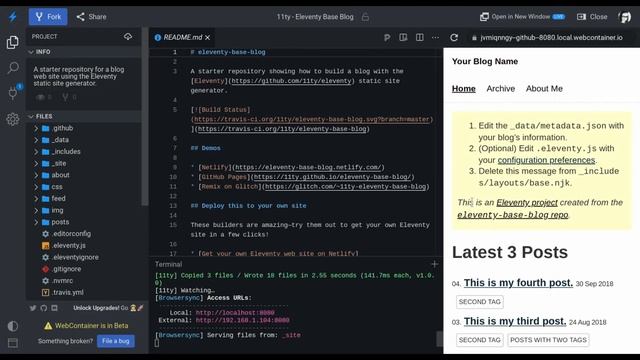Screen dimensions: 640x360
Task: Open the editor more actions ellipsis
Action: (436, 38)
